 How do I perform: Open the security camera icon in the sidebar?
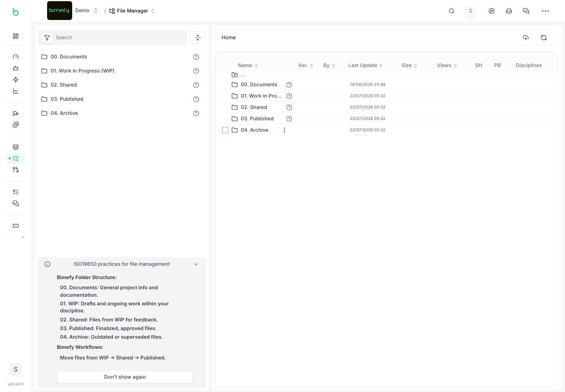click(16, 113)
